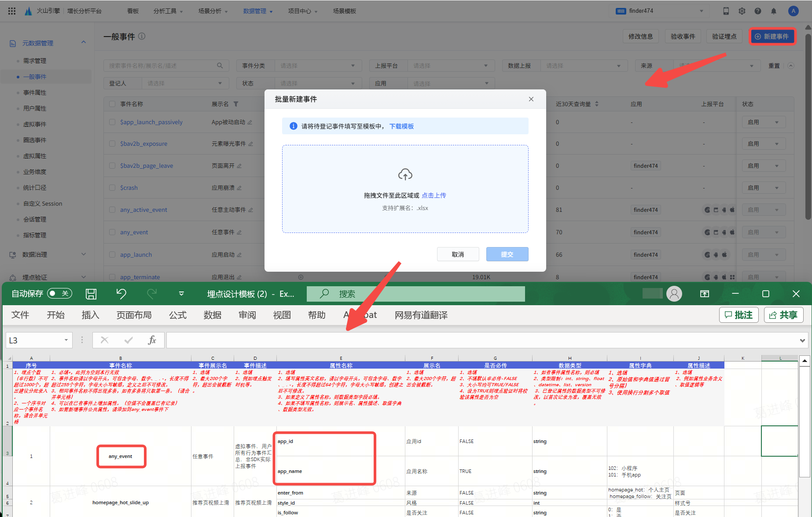This screenshot has width=812, height=517.
Task: Click filter icon beside 展示名 column
Action: (236, 104)
